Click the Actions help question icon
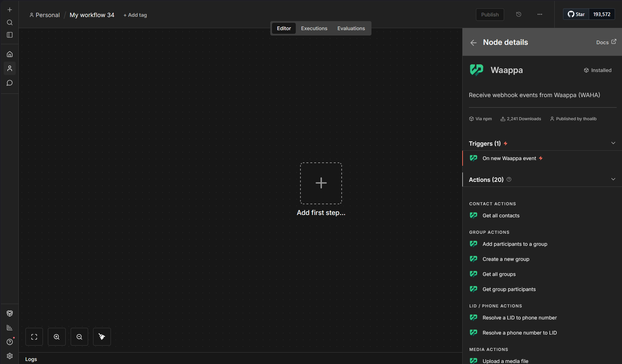622x364 pixels. [x=509, y=179]
